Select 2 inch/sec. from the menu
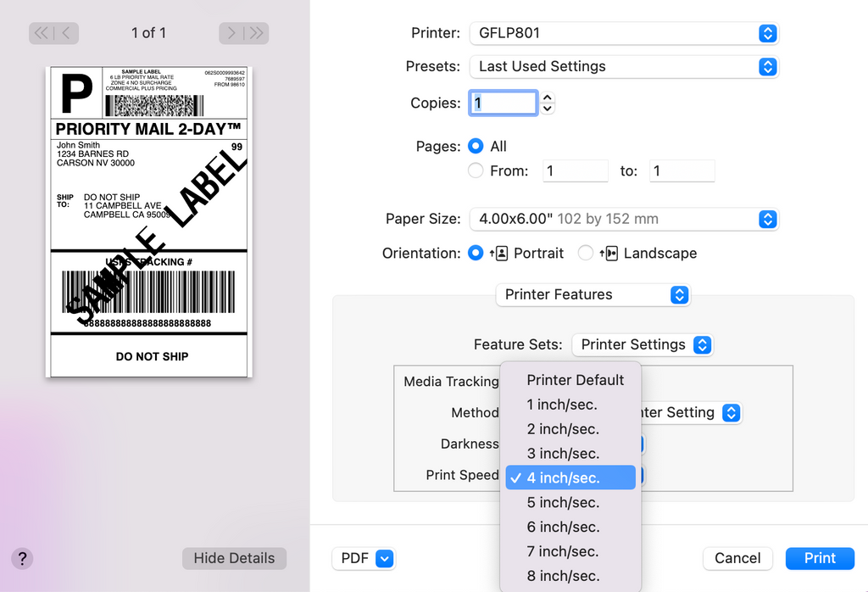 pos(563,429)
